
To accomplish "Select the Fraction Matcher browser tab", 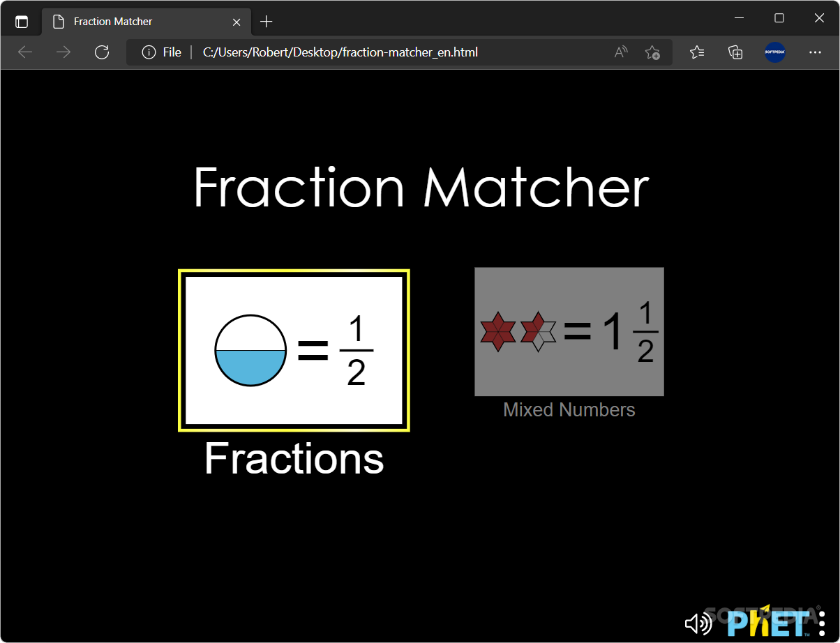I will 145,22.
